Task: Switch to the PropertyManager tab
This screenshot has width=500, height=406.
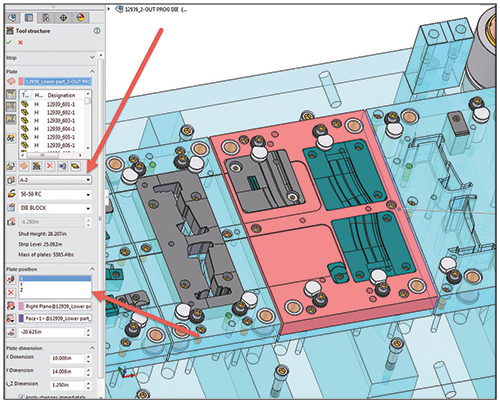Action: pyautogui.click(x=29, y=17)
